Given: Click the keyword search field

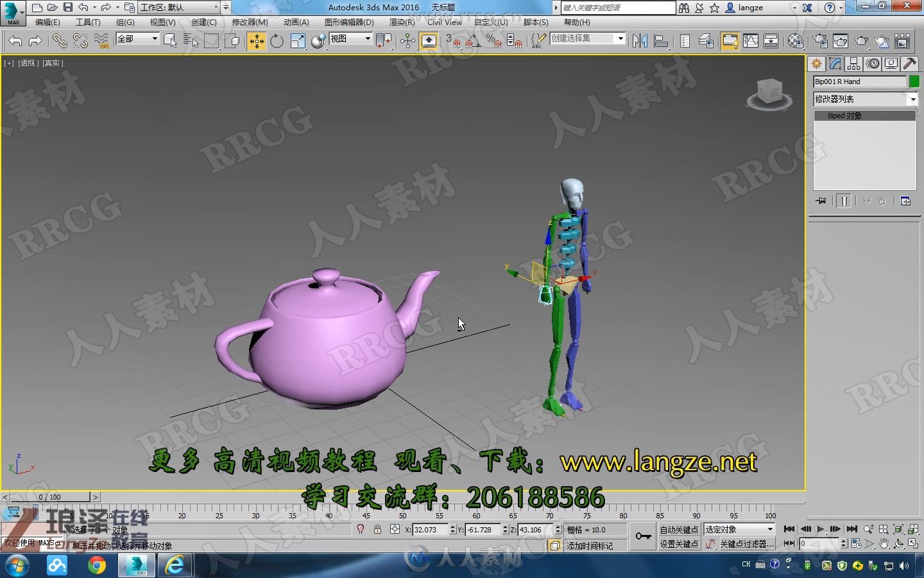Looking at the screenshot, I should tap(618, 8).
